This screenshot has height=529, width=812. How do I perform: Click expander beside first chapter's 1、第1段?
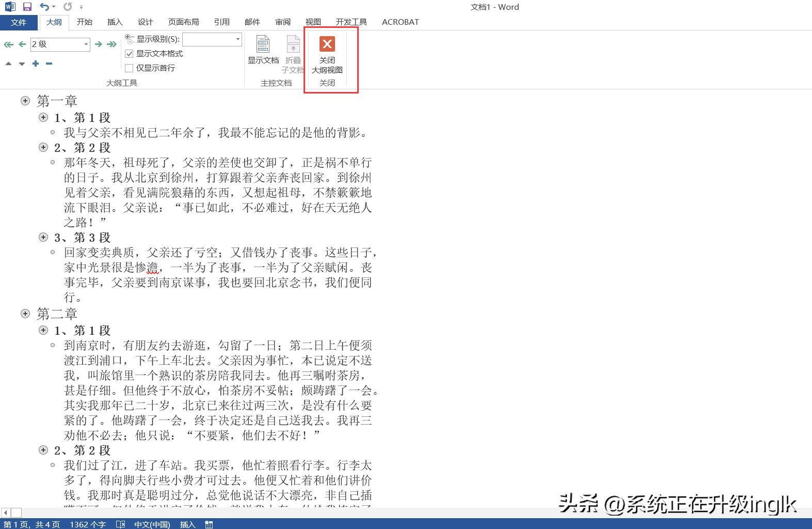[43, 117]
